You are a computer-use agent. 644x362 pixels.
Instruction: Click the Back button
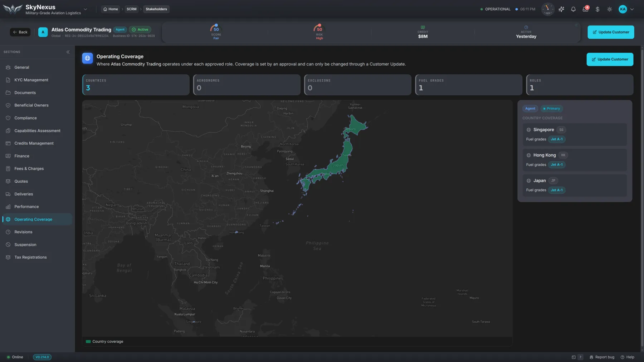point(20,32)
